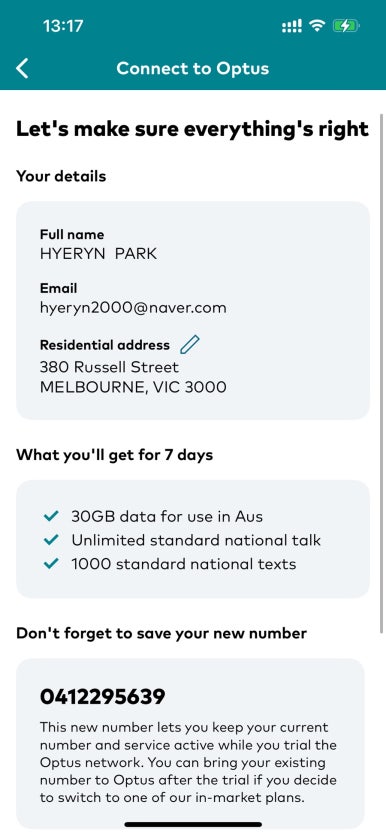Tap the What you'll get for 7 days heading
The image size is (386, 835).
click(x=114, y=455)
